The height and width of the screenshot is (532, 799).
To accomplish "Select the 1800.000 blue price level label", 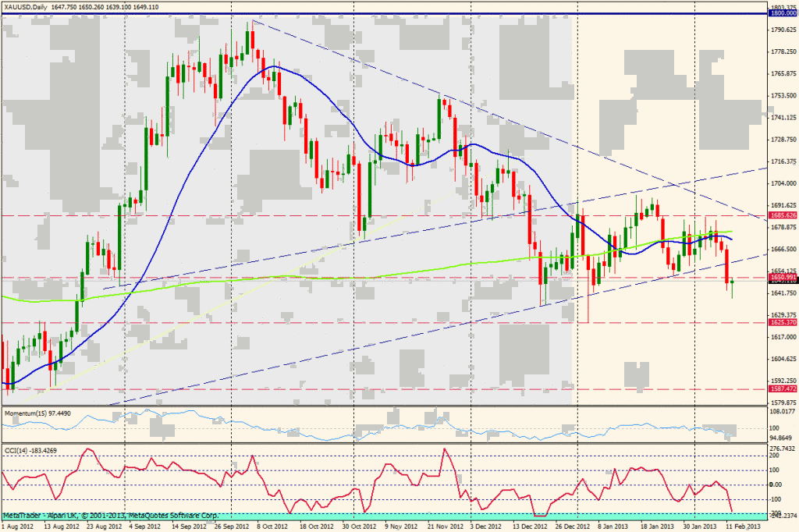I will click(783, 14).
